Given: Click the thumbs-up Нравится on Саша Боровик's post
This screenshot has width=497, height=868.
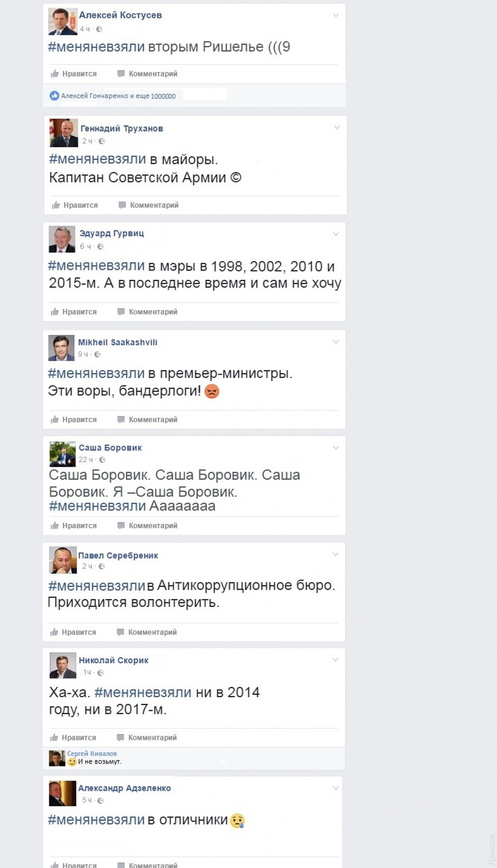Looking at the screenshot, I should tap(73, 526).
